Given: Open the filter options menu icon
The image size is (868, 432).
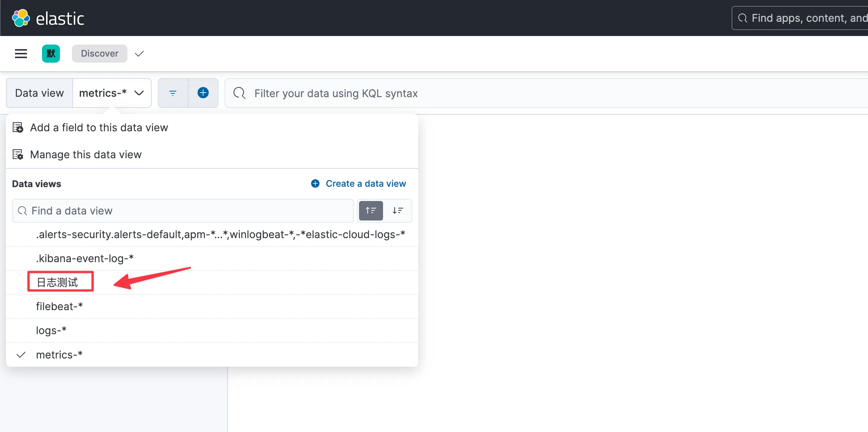Looking at the screenshot, I should coord(173,93).
